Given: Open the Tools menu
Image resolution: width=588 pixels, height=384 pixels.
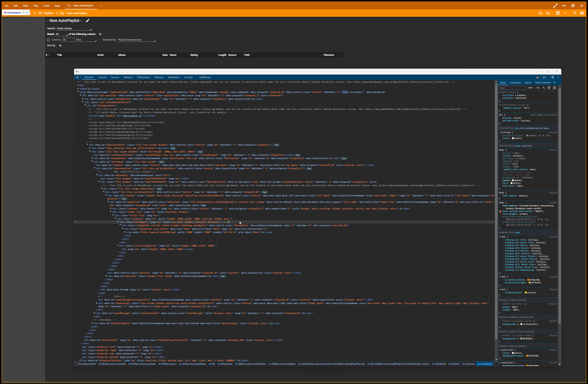Looking at the screenshot, I should [x=46, y=6].
